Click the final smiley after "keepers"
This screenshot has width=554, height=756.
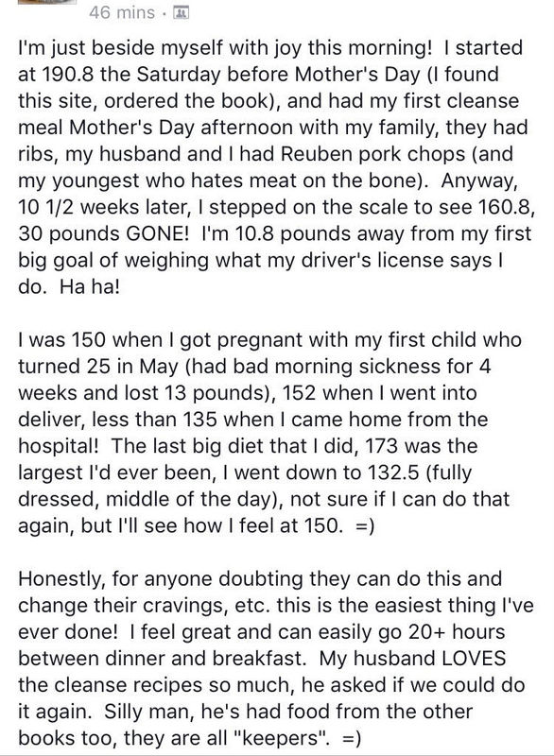351,738
